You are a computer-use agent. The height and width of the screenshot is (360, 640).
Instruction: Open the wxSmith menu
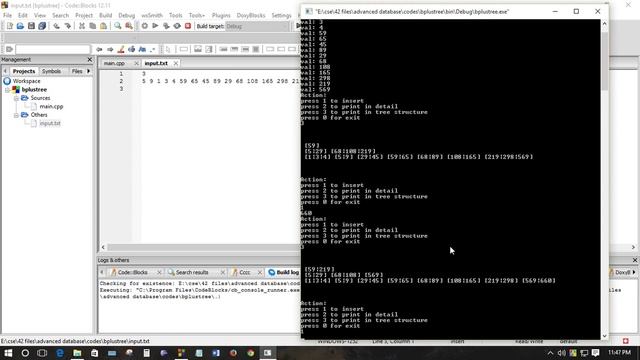tap(152, 15)
